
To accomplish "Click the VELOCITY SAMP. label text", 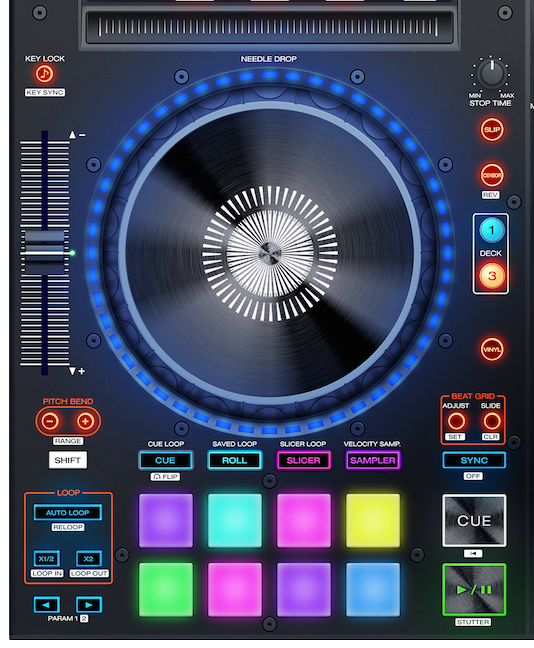I will tap(372, 444).
